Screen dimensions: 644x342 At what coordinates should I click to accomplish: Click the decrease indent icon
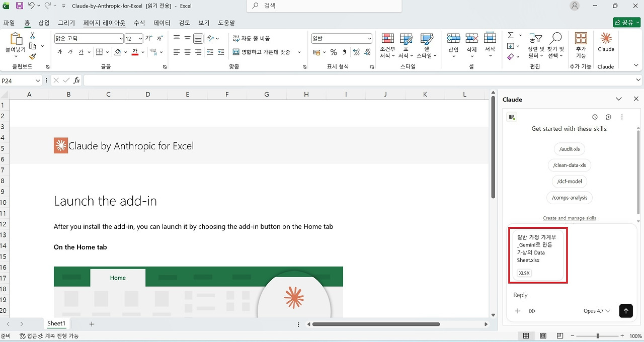click(x=210, y=52)
